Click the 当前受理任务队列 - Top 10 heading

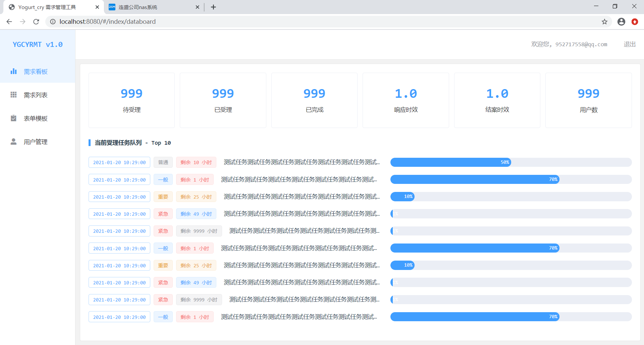133,143
